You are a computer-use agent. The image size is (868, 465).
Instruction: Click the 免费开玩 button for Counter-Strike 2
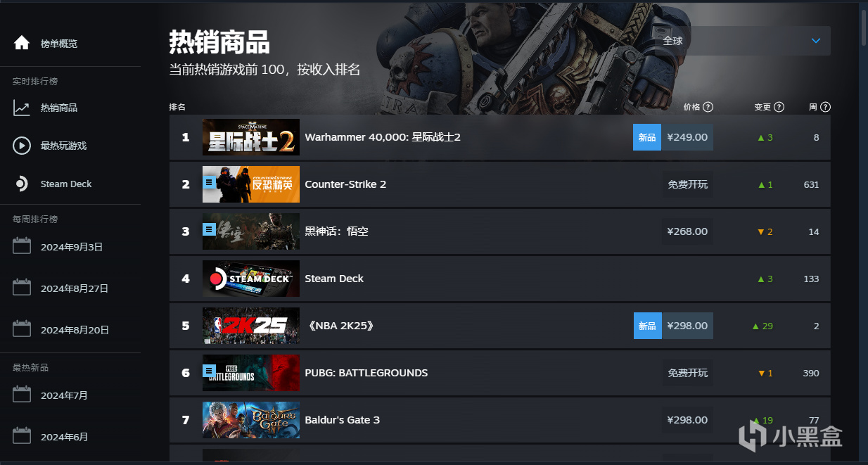point(687,184)
